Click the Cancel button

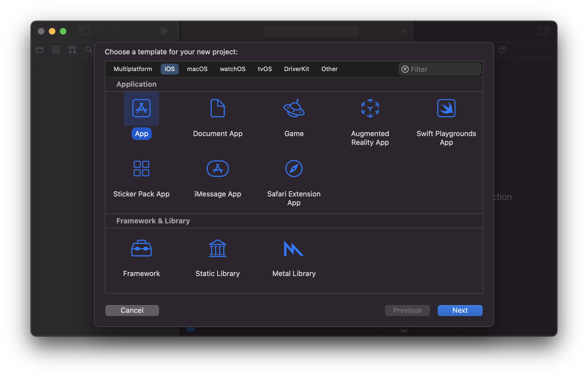click(x=132, y=310)
